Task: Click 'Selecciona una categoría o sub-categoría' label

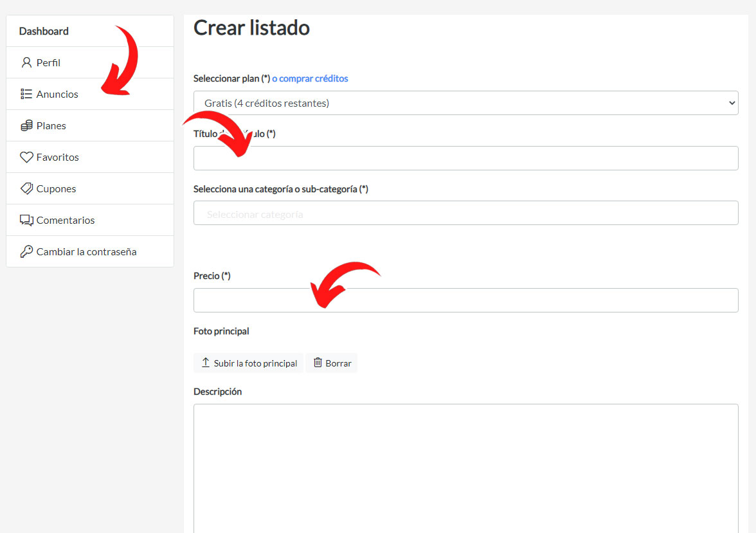Action: pos(281,189)
